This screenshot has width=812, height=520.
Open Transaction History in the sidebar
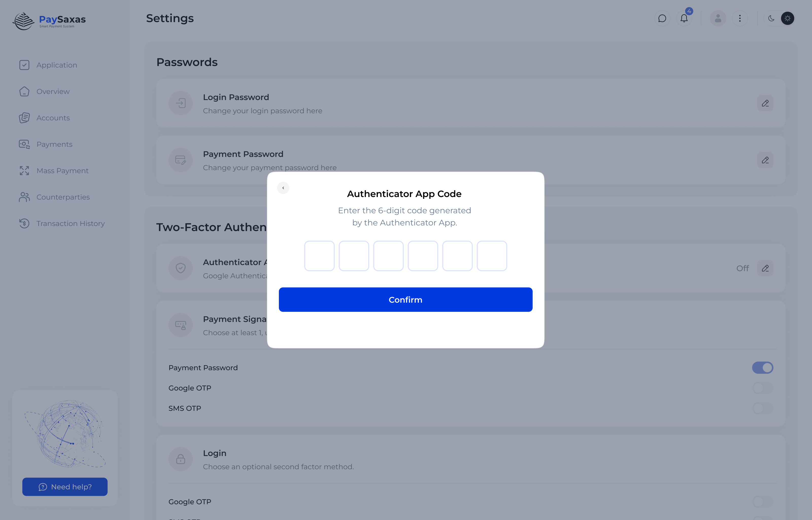tap(70, 223)
